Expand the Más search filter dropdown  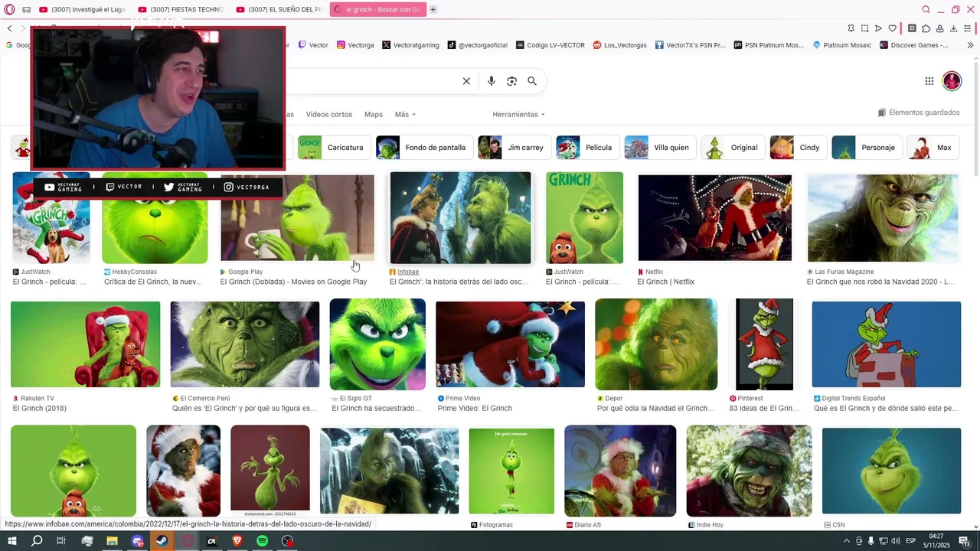coord(405,115)
